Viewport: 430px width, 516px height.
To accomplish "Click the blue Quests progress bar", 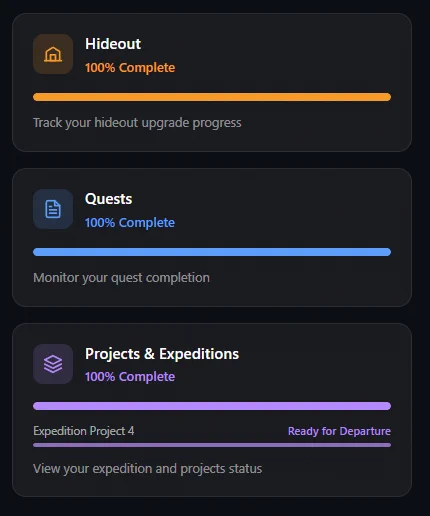I will (212, 252).
